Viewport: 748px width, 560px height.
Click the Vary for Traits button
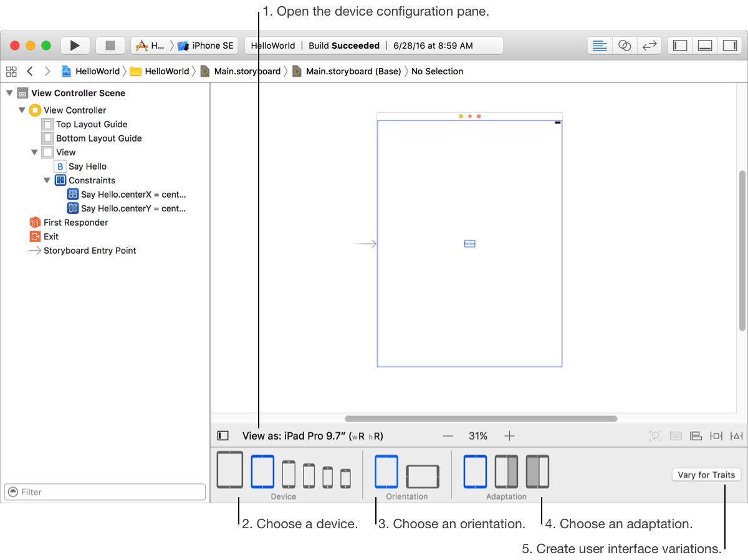click(x=706, y=475)
